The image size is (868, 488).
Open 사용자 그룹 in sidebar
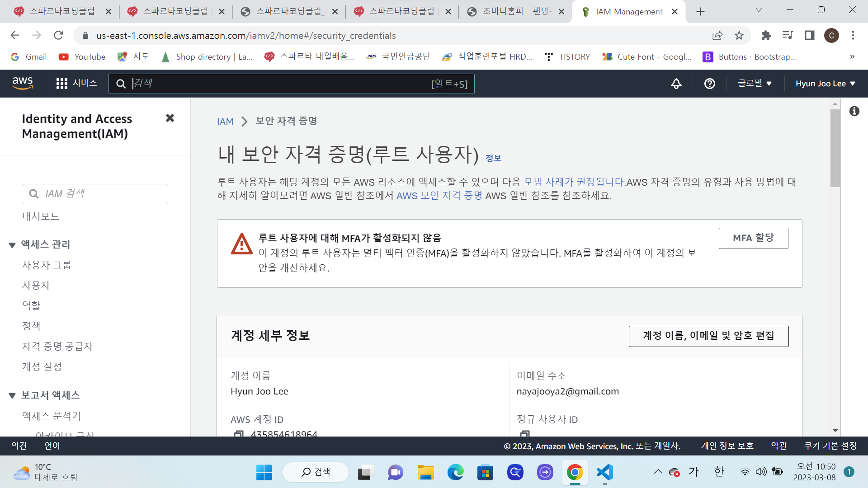click(x=47, y=265)
